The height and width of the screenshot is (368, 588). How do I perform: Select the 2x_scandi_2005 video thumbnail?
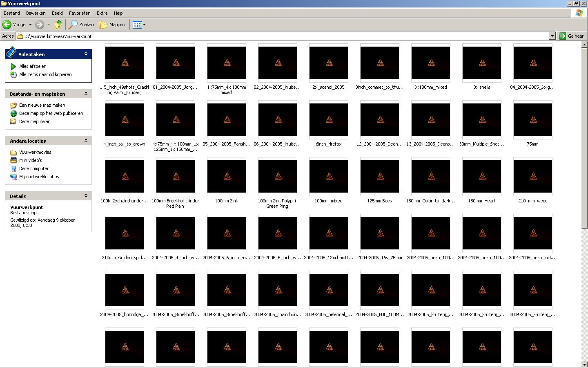coord(329,63)
